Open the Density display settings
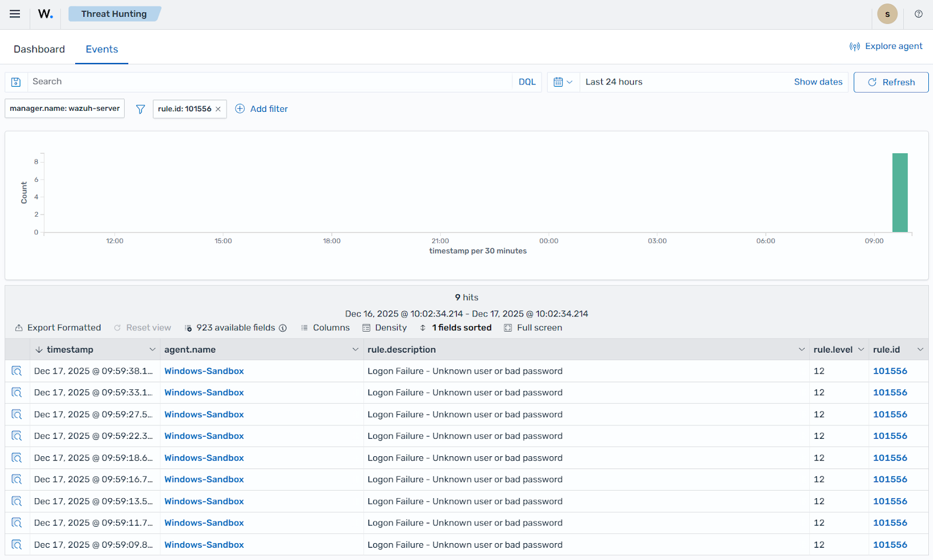 click(384, 327)
